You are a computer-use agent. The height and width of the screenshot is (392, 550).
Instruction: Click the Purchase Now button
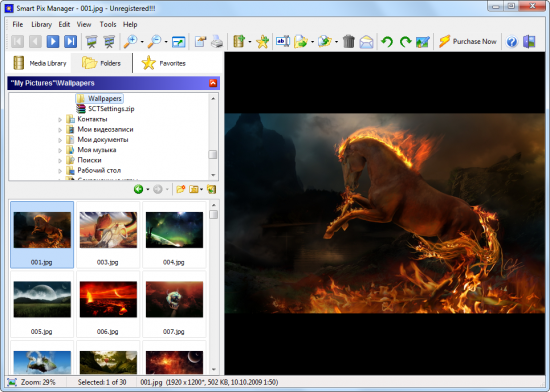[468, 41]
